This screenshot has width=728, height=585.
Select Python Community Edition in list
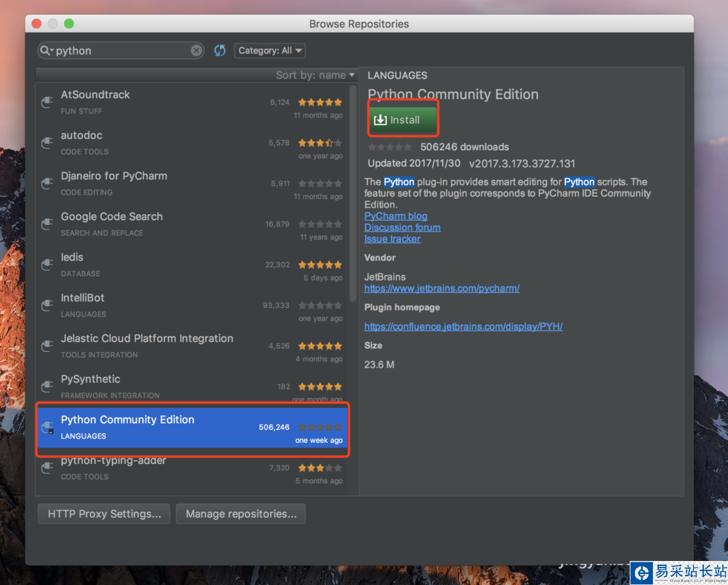192,428
